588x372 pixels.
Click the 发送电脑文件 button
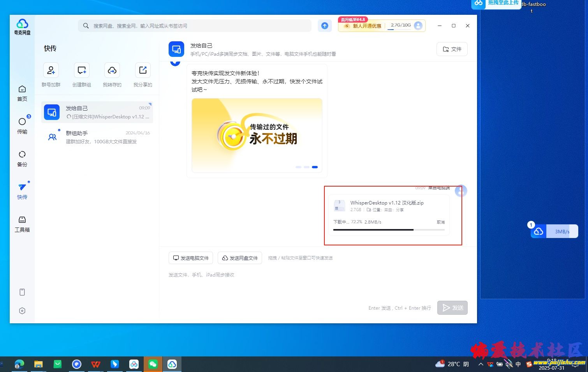[191, 258]
